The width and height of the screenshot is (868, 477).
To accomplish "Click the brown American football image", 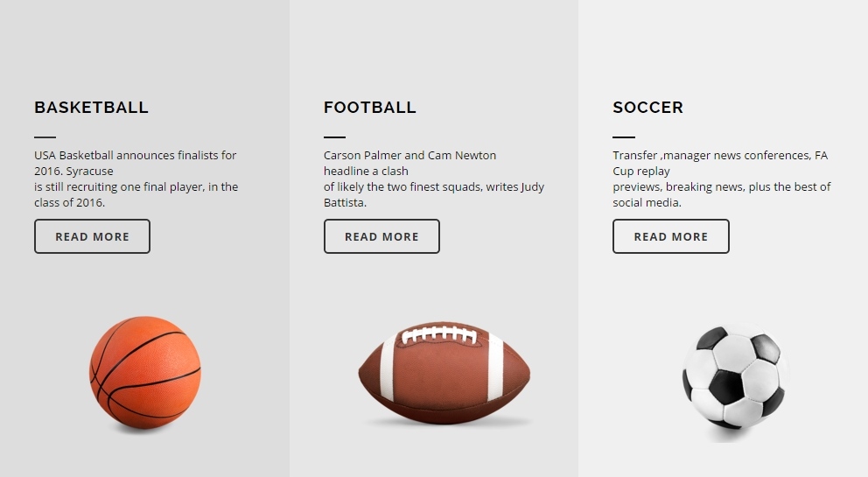I will 444,372.
